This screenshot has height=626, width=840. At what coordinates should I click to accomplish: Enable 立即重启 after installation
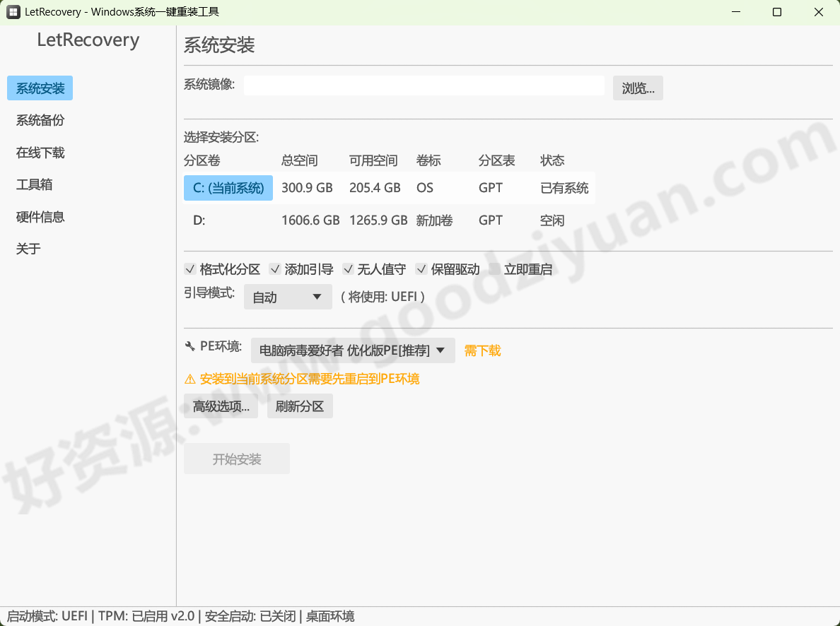493,268
